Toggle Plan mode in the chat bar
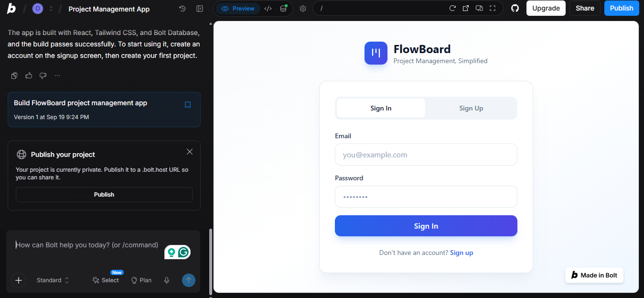This screenshot has width=644, height=298. point(141,280)
